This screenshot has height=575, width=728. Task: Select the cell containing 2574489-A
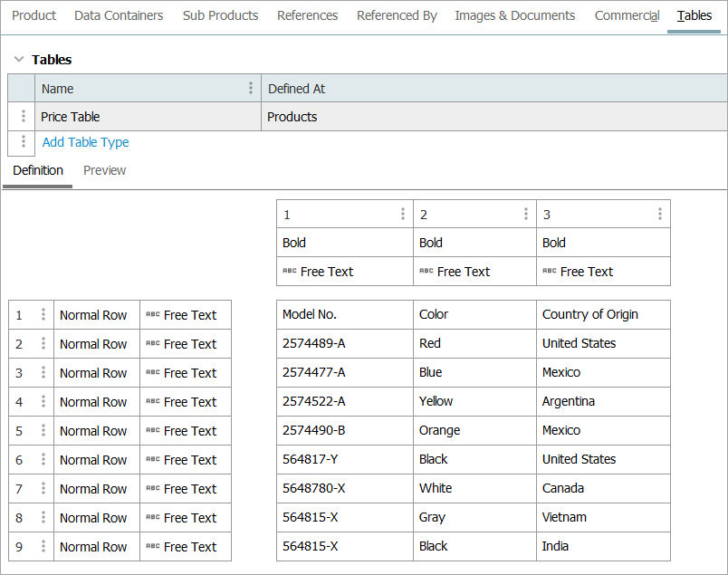pos(313,343)
